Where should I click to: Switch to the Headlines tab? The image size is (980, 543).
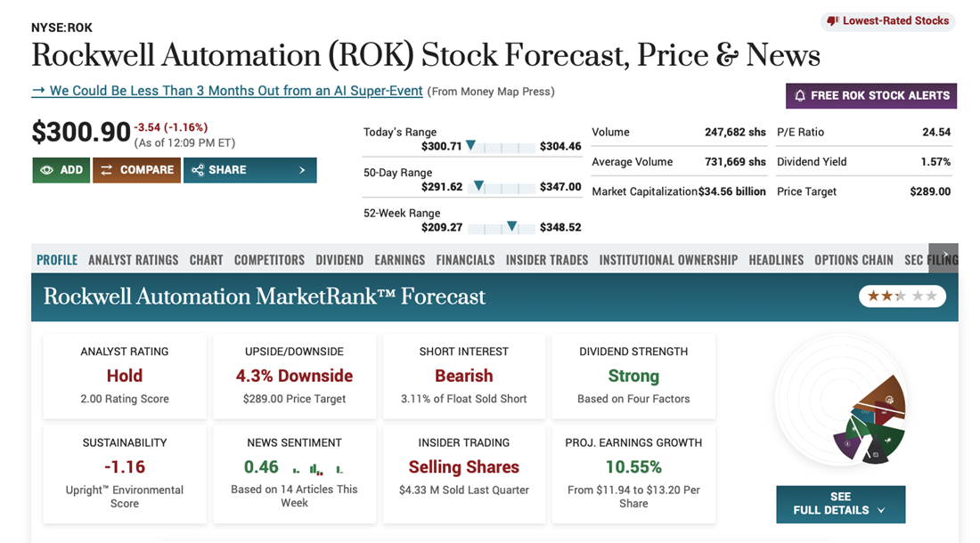776,260
